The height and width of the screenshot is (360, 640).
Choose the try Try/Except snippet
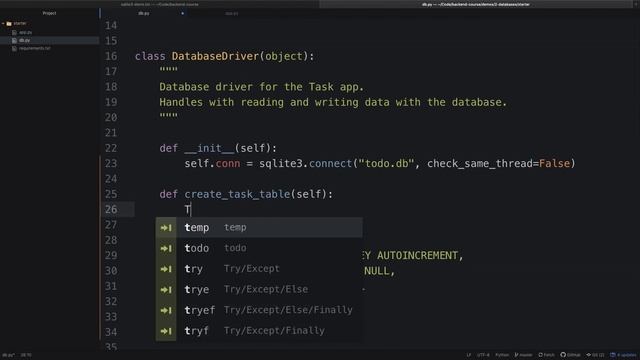(x=259, y=269)
